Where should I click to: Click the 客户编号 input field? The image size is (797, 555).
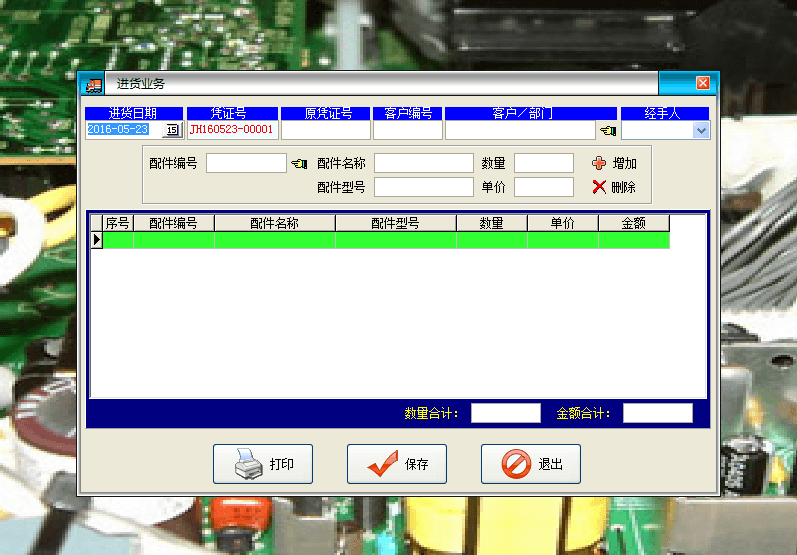tap(407, 130)
